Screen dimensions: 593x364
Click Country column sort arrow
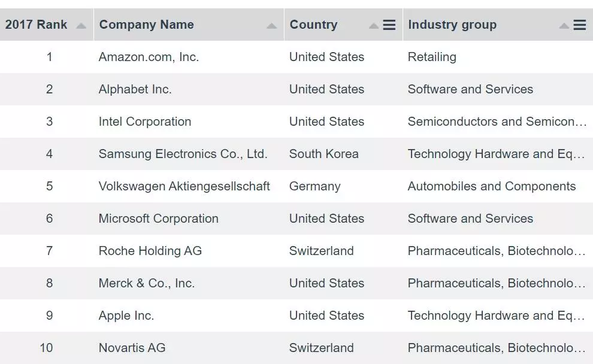[373, 26]
